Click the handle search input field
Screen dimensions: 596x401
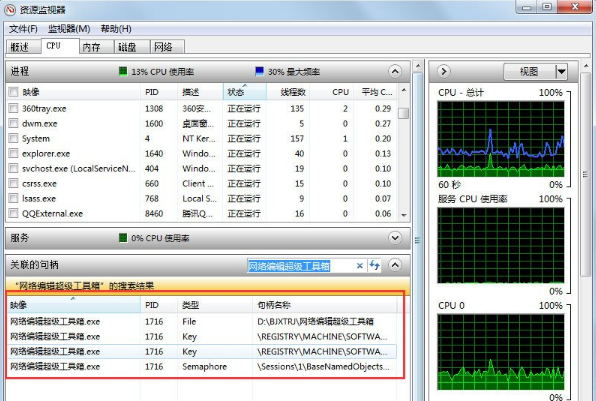coord(301,266)
